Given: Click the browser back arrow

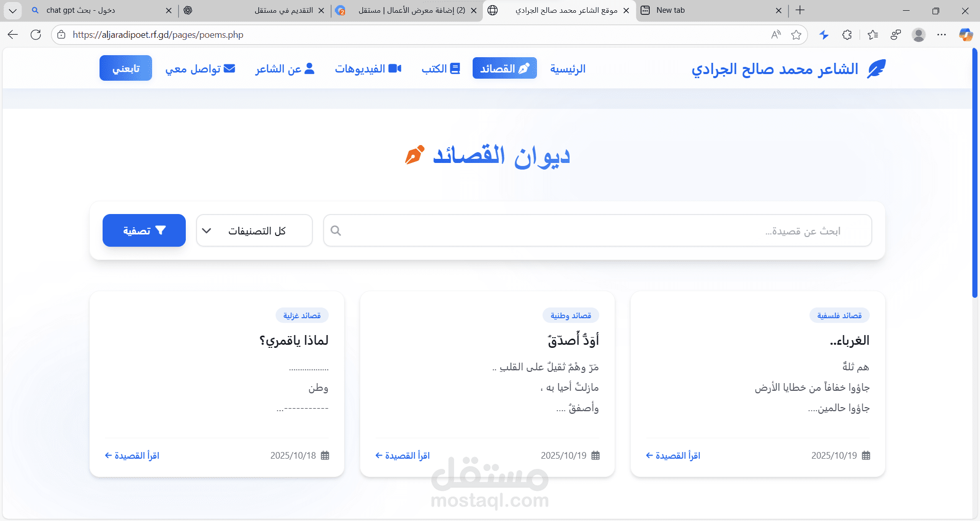Looking at the screenshot, I should (x=13, y=35).
